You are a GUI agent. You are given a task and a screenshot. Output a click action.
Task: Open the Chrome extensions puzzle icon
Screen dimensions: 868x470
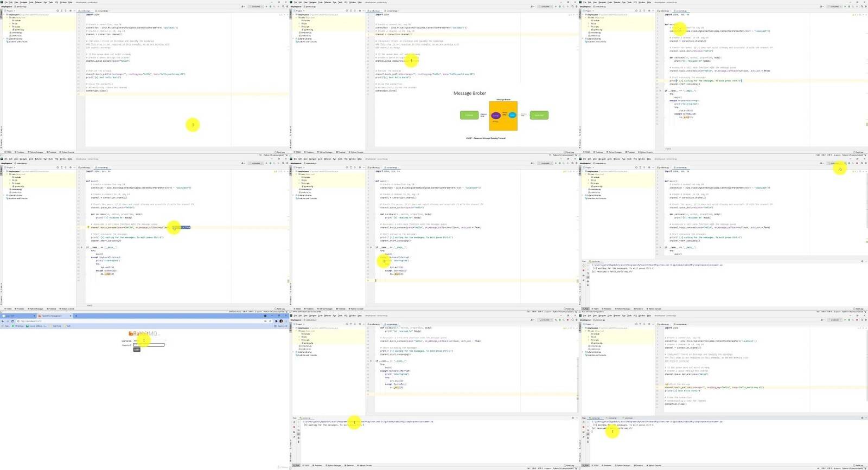point(276,321)
